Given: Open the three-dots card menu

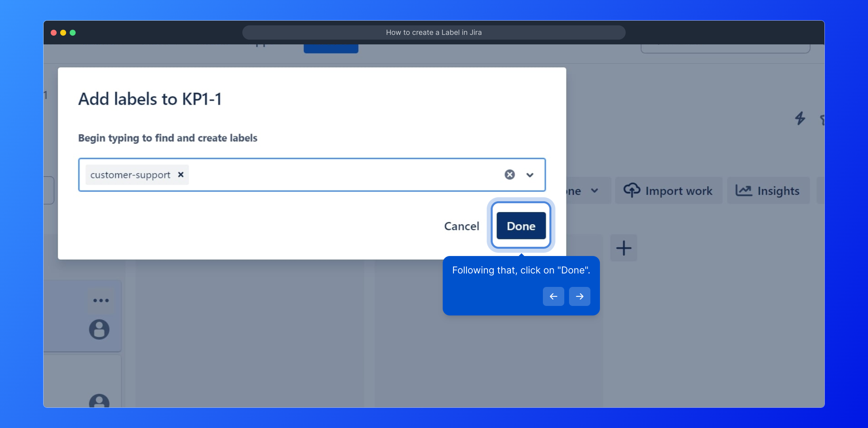Looking at the screenshot, I should click(101, 300).
